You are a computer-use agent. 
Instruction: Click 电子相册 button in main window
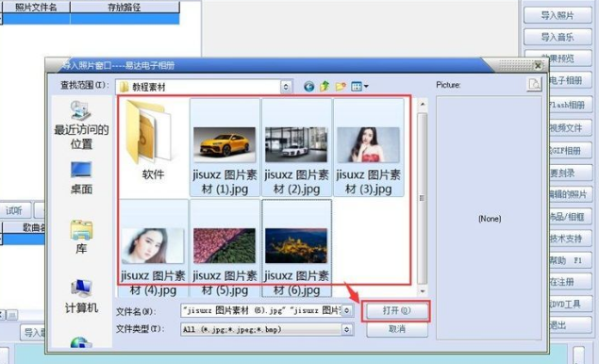(570, 80)
